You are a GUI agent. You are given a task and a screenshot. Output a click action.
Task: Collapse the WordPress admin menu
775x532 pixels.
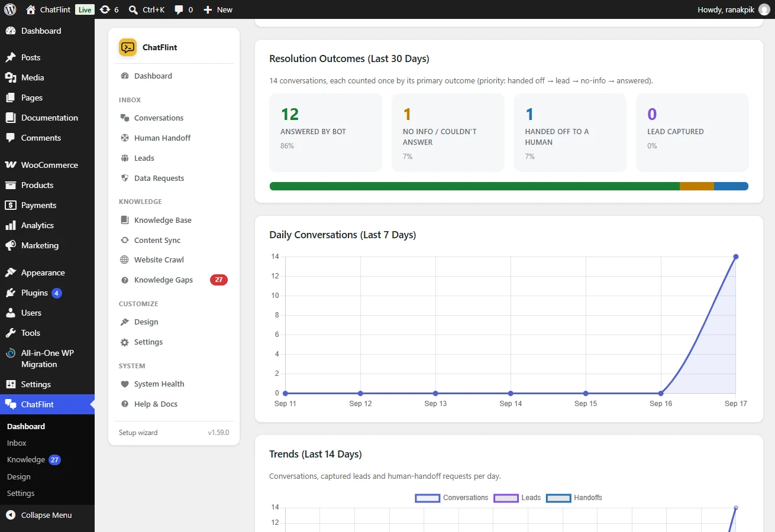47,515
